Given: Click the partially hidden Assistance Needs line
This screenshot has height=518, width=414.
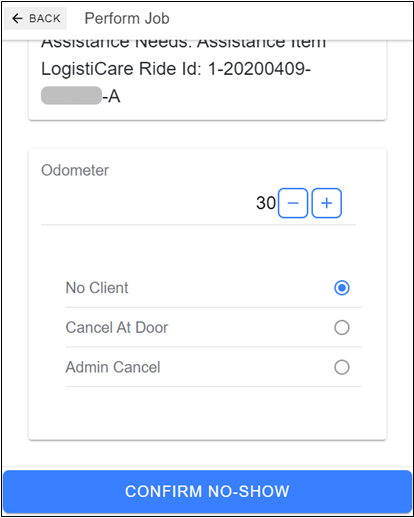Looking at the screenshot, I should pos(183,44).
